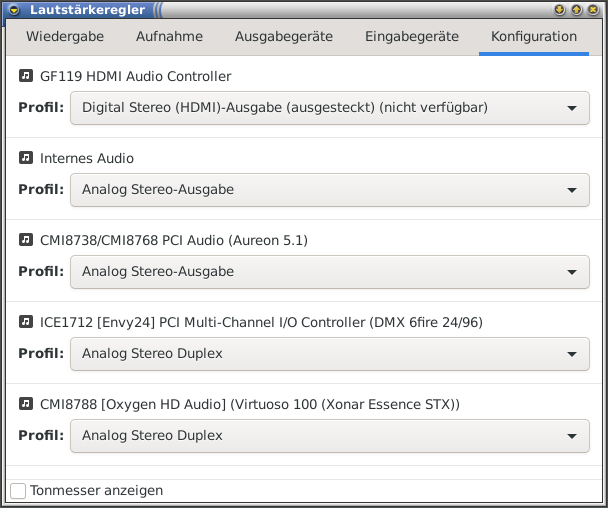Viewport: 608px width, 508px height.
Task: Switch to the Wiedergabe tab
Action: tap(65, 37)
